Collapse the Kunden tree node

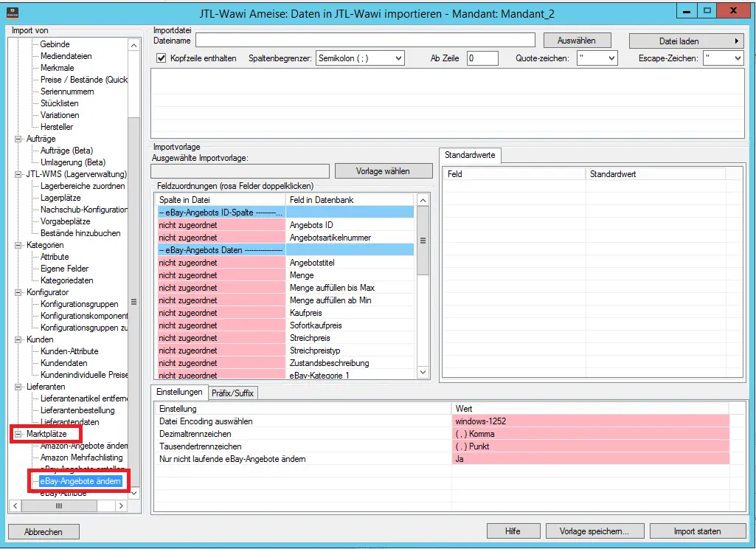click(x=18, y=339)
